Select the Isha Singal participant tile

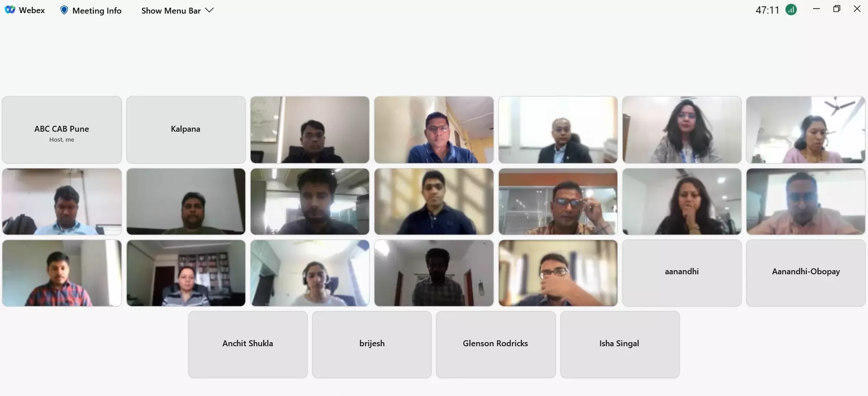coord(620,344)
